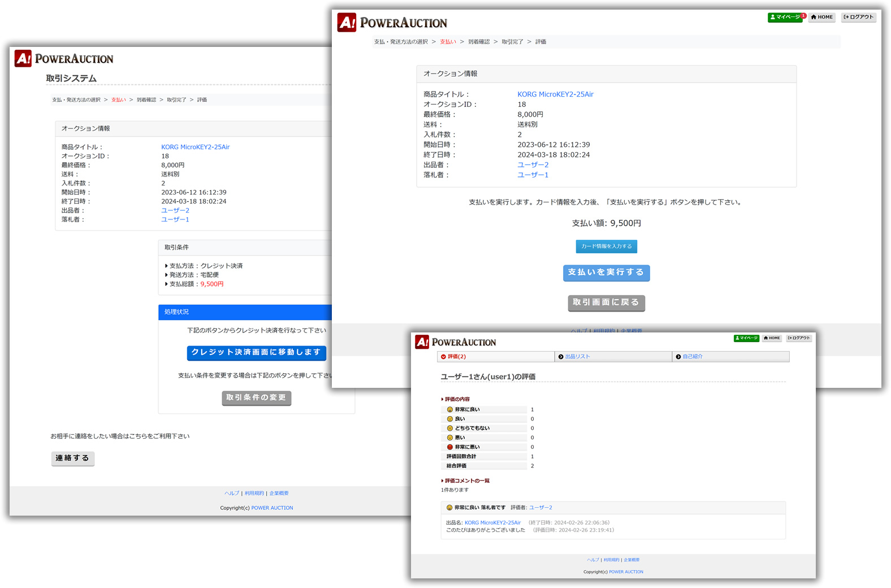Open マイページ from the rating page header
The image size is (891, 588).
(746, 338)
